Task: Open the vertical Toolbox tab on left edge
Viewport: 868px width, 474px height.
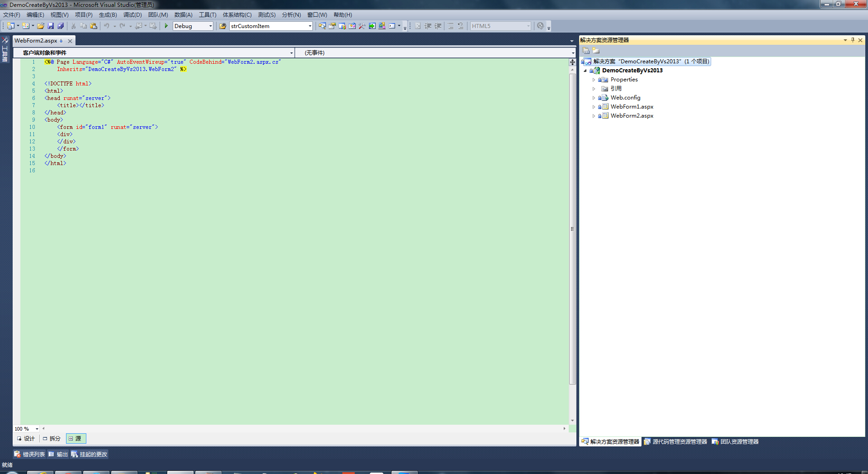Action: coord(5,50)
